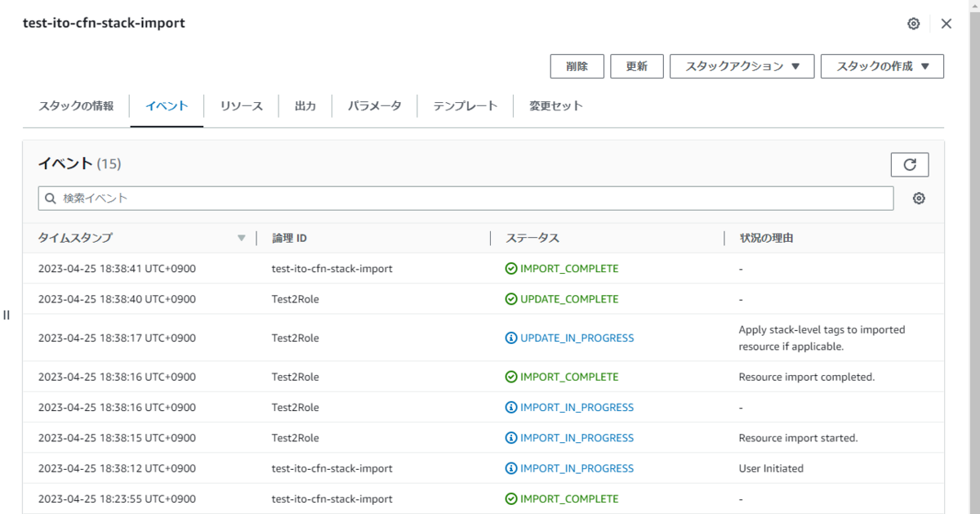Click info icon for 18:38:16 IMPORT_IN_PROGRESS
The height and width of the screenshot is (514, 980).
pos(511,407)
